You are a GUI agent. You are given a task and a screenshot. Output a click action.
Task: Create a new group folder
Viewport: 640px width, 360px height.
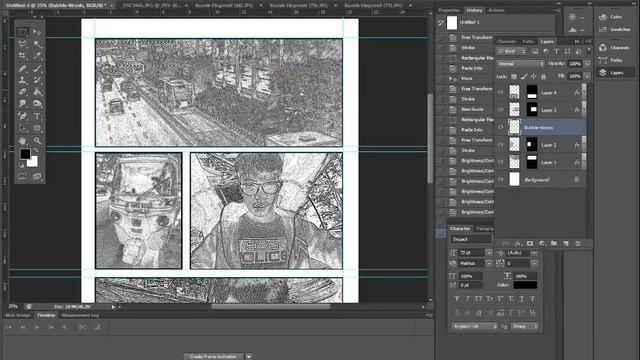(x=554, y=244)
